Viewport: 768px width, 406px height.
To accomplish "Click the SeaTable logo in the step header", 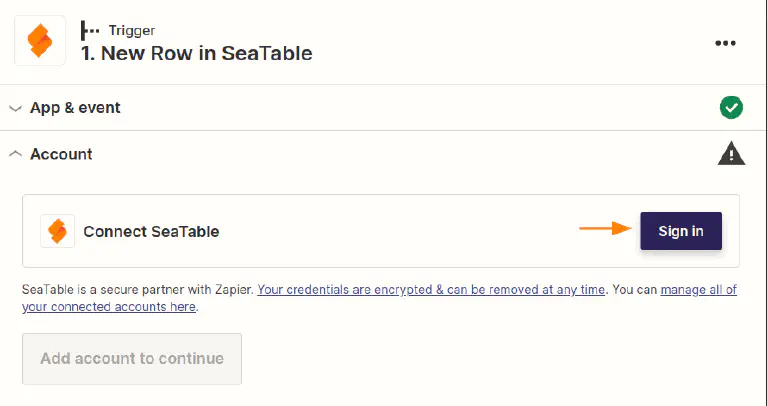I will click(40, 41).
